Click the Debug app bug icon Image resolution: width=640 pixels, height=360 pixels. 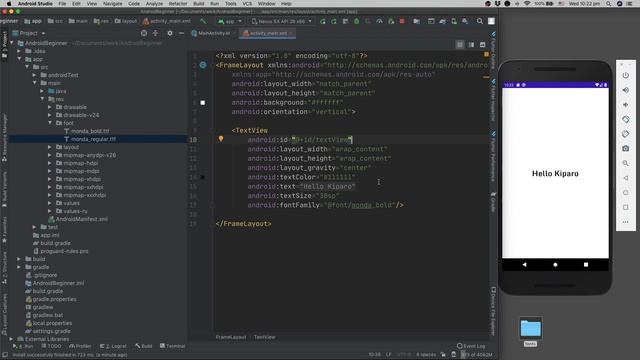(356, 21)
